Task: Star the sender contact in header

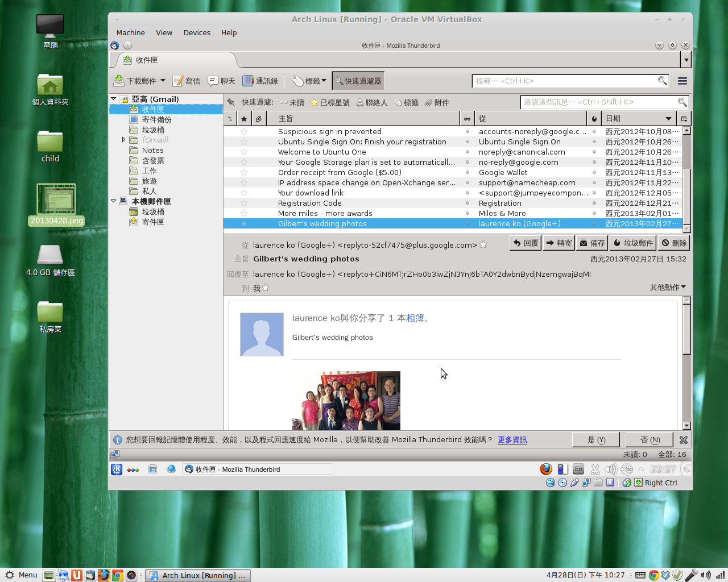Action: tap(483, 245)
